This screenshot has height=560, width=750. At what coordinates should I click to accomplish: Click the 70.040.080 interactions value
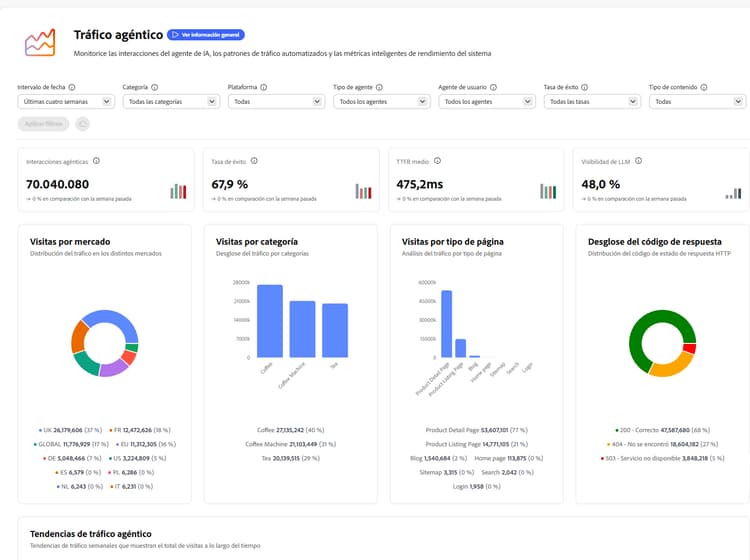click(x=57, y=184)
